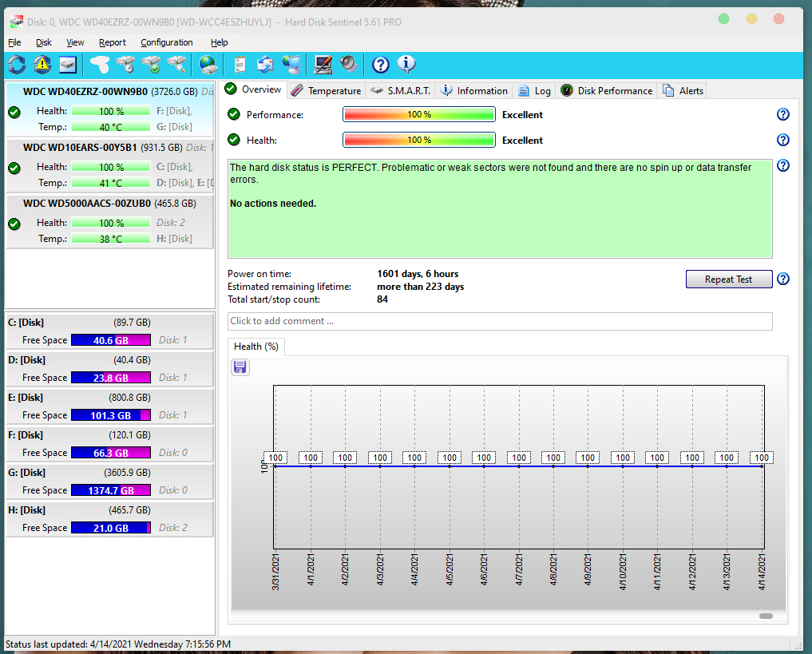The image size is (812, 654).
Task: Switch to the Overview tab
Action: [x=253, y=89]
